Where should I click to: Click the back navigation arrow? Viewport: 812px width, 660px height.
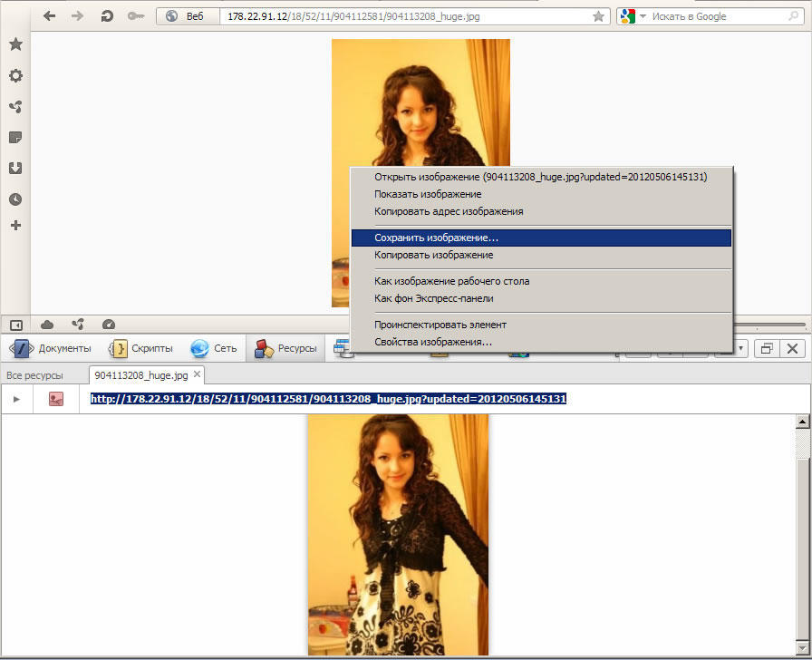[49, 16]
